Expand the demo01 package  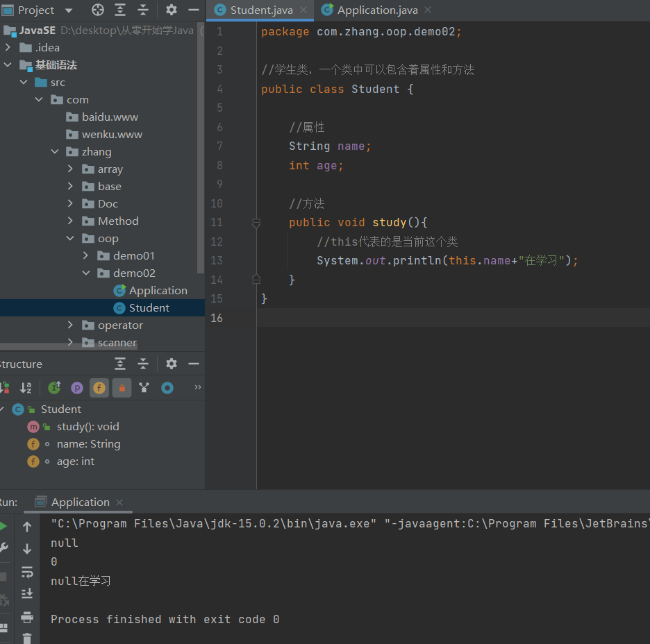click(86, 256)
